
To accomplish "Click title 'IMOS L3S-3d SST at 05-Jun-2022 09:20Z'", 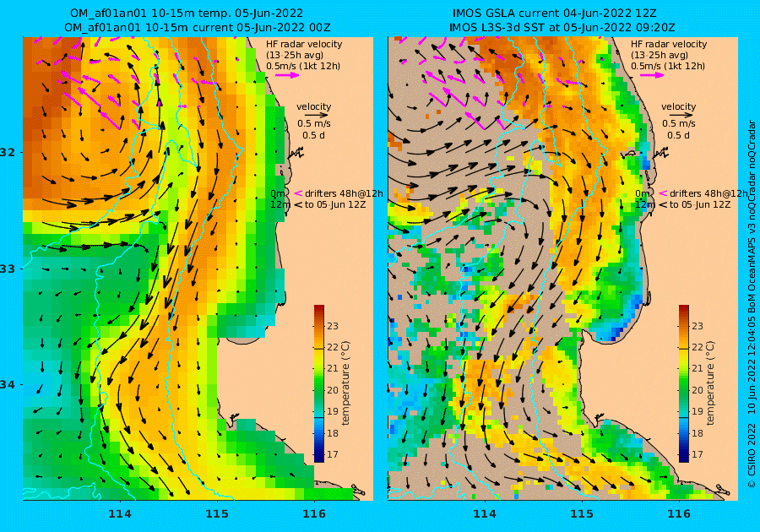I will pos(562,28).
